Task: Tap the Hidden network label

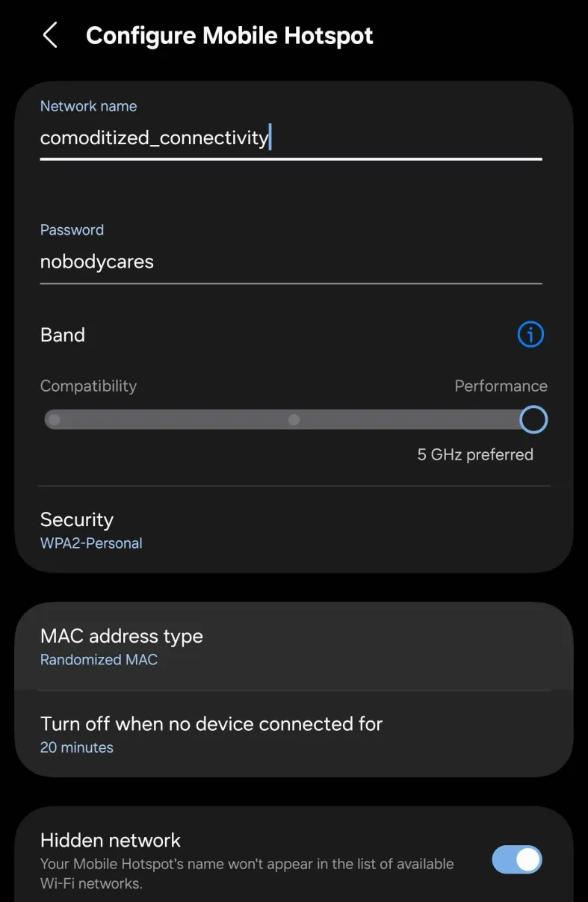Action: 111,840
